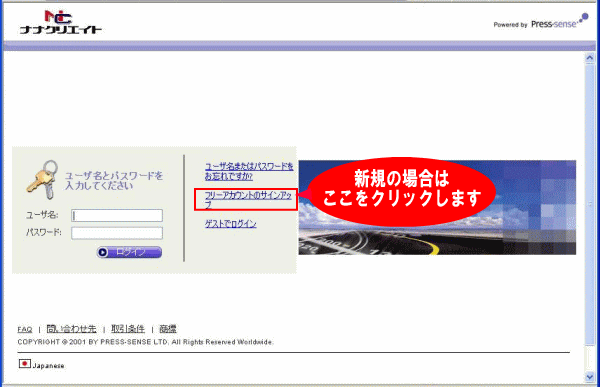Click the ナナクリエイト company logo
This screenshot has height=387, width=600.
[61, 22]
